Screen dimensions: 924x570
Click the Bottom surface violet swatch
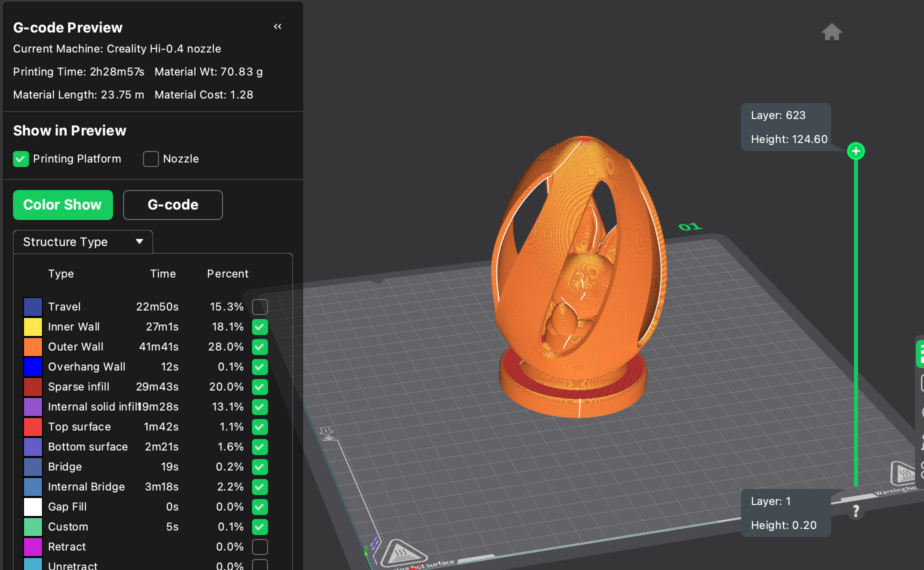click(33, 447)
